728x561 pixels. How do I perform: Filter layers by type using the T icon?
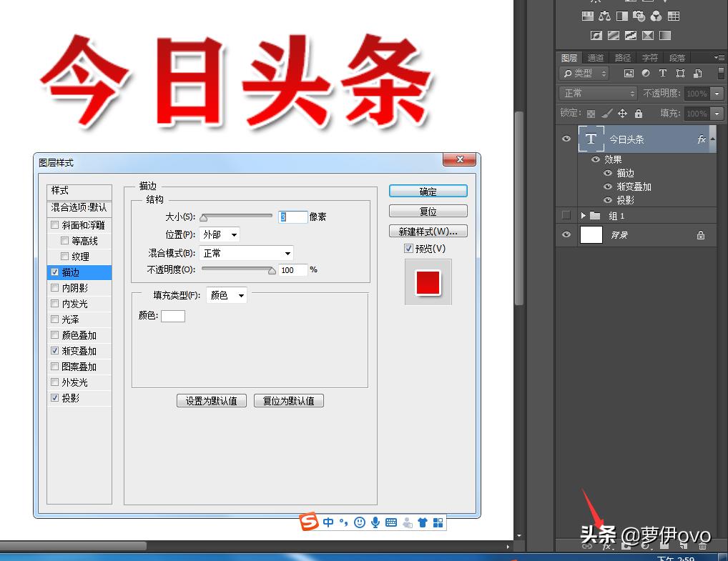pyautogui.click(x=662, y=73)
